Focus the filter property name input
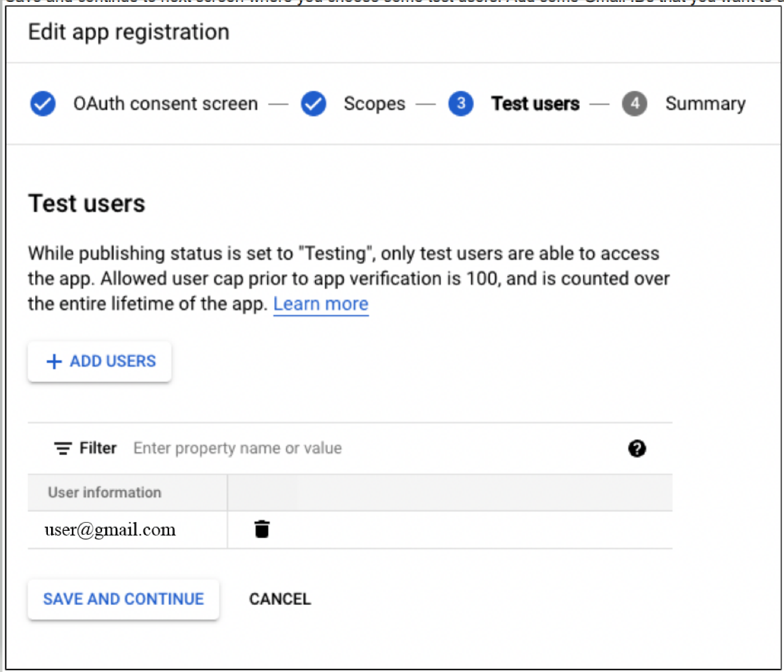The image size is (784, 672). [370, 449]
